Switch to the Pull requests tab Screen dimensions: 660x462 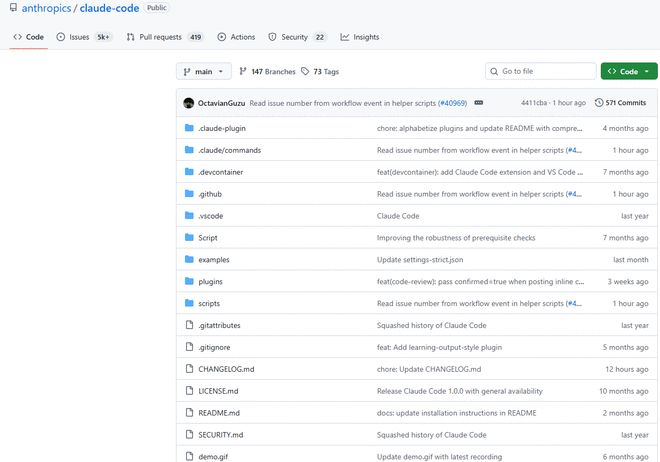point(164,37)
